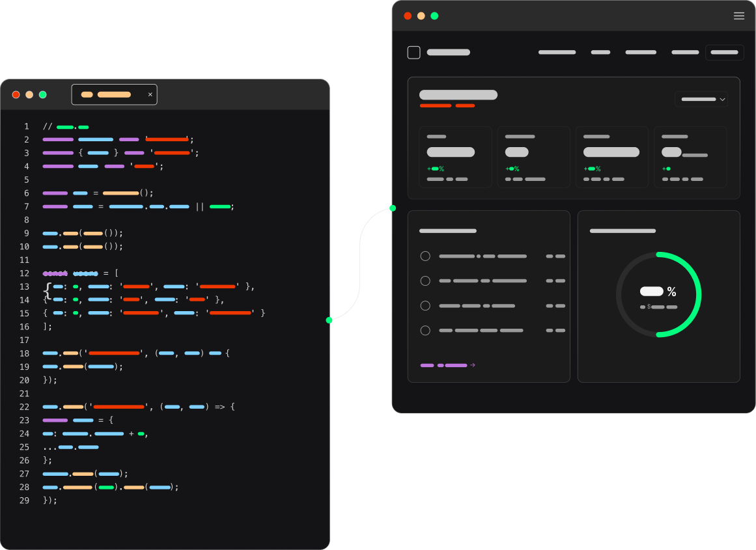Select the radio circle in the fourth list row
This screenshot has height=550, width=756.
tap(425, 330)
